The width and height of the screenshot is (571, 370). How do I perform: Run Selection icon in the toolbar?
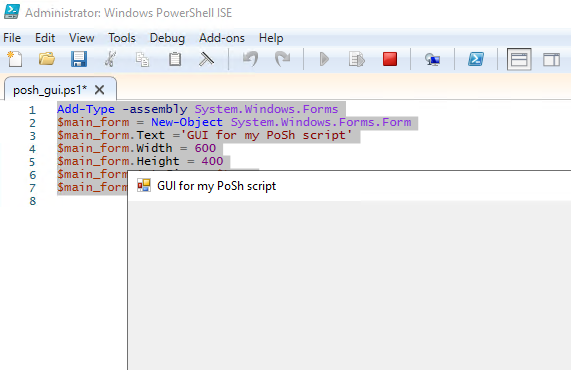coord(356,59)
